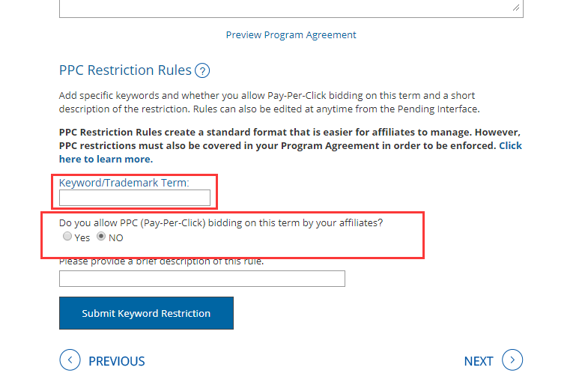Open the Preview Program Agreement link
Image resolution: width=588 pixels, height=385 pixels.
tap(291, 34)
